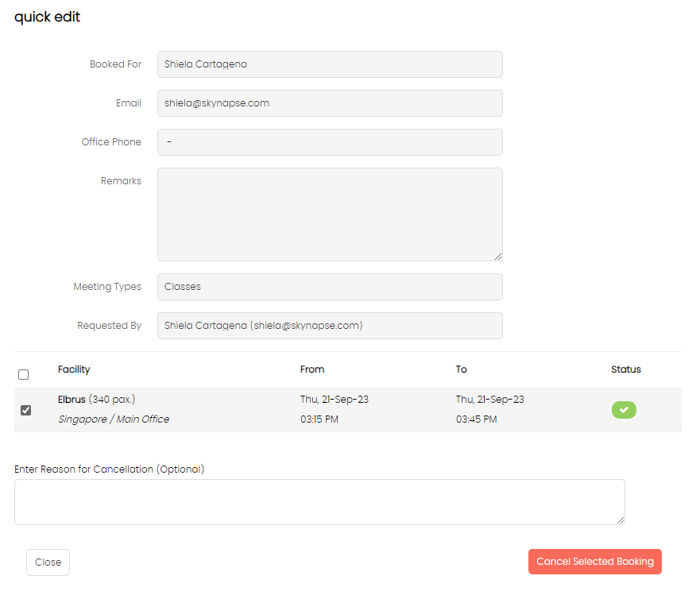700x599 pixels.
Task: Click the Cancel Selected Booking button
Action: click(594, 562)
